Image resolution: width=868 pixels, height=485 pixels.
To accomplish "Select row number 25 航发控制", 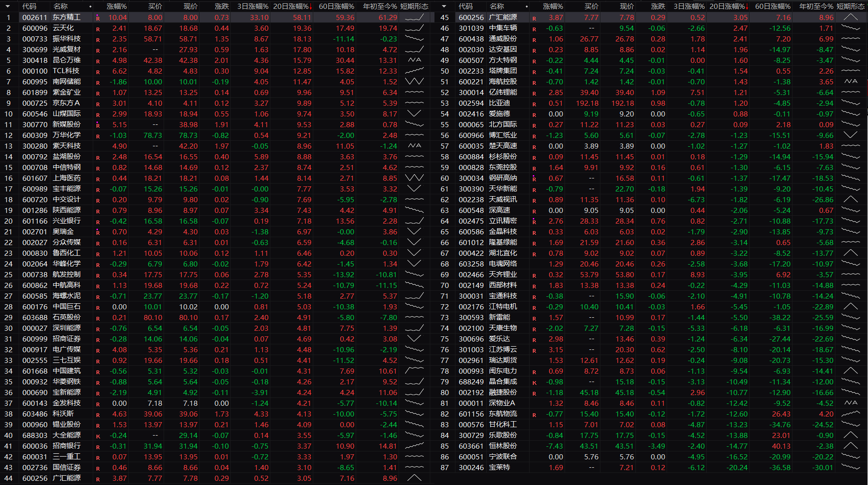I will pyautogui.click(x=8, y=274).
